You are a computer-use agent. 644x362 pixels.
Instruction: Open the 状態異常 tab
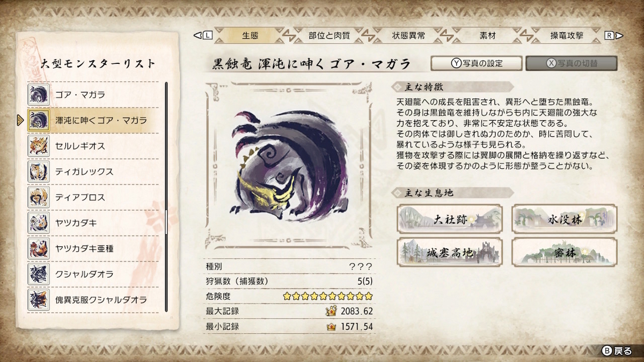pyautogui.click(x=409, y=36)
